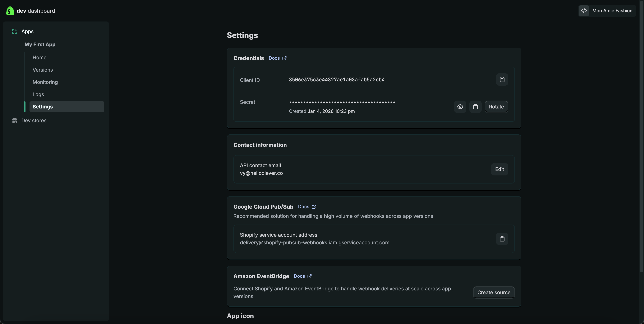Click the code brackets icon next to Mon Amie Fashion
The height and width of the screenshot is (324, 644).
[x=584, y=11]
